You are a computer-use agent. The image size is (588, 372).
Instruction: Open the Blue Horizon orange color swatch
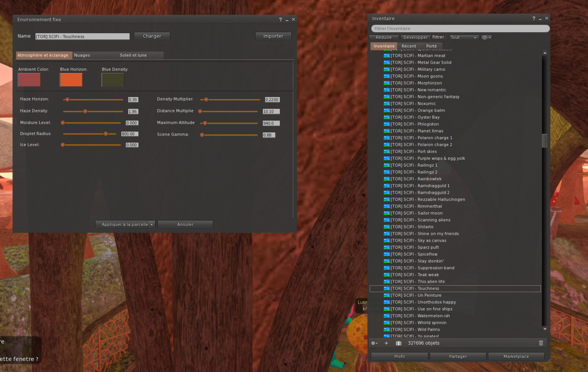(71, 80)
